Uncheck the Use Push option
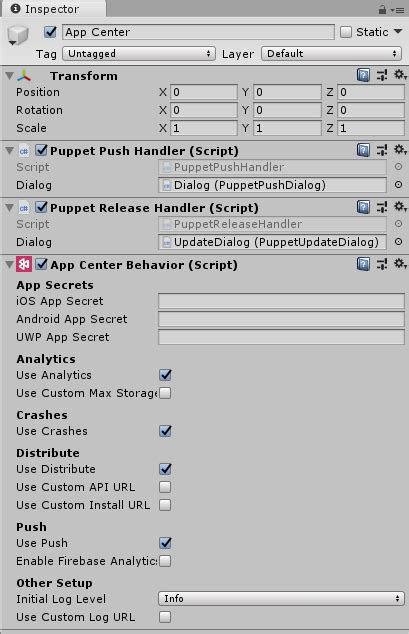This screenshot has width=409, height=634. click(165, 543)
